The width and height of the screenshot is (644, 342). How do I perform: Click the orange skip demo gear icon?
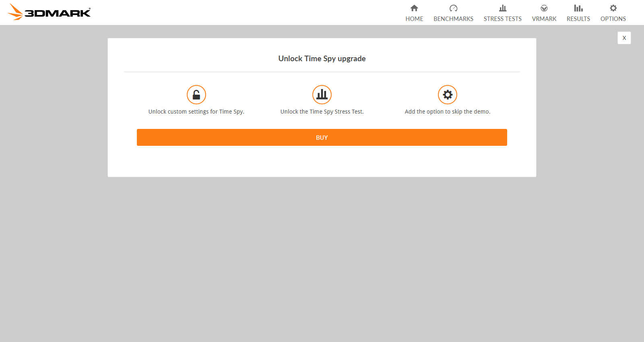pos(448,95)
